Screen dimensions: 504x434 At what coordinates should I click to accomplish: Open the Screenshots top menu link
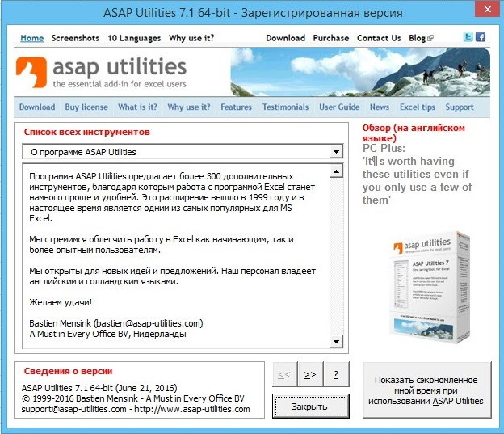click(x=75, y=38)
